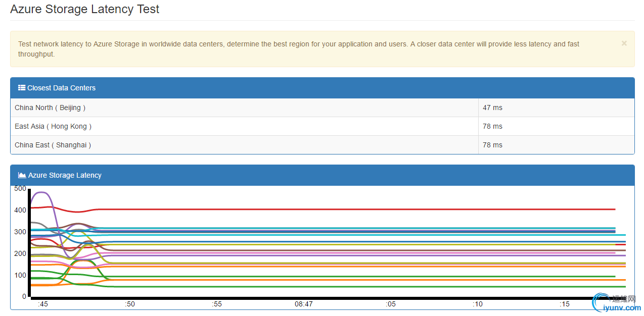Select the "Azure Storage Latency Test" page heading

pyautogui.click(x=85, y=9)
